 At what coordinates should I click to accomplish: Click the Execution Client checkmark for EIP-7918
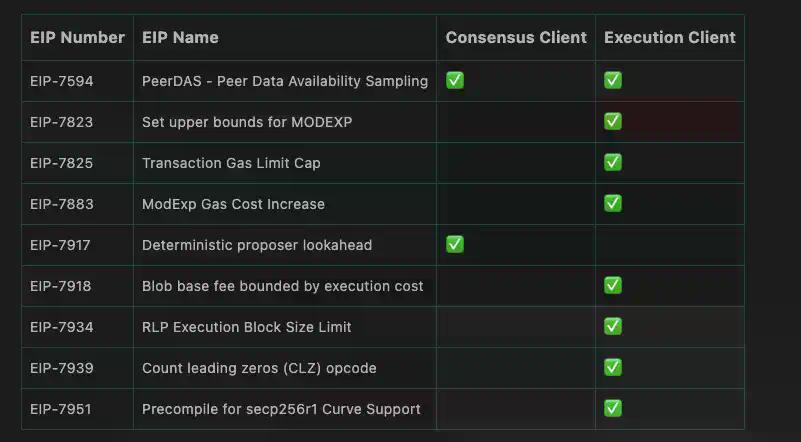click(613, 285)
